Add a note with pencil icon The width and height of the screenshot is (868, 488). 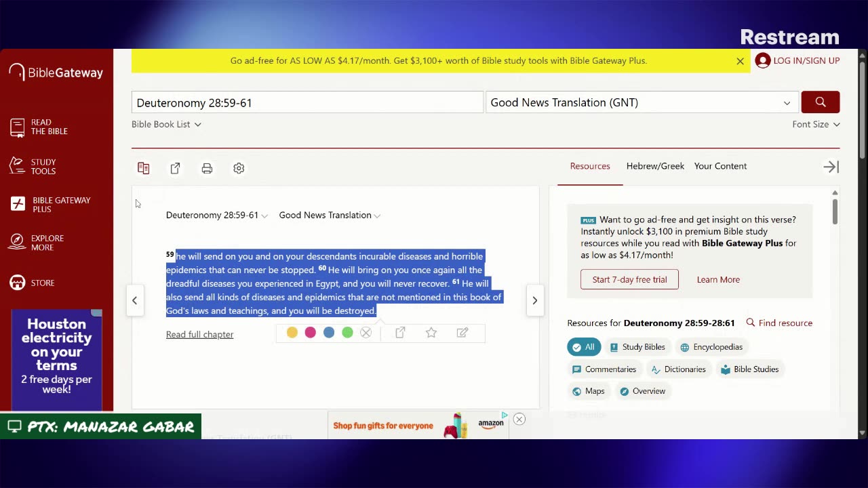click(x=462, y=333)
